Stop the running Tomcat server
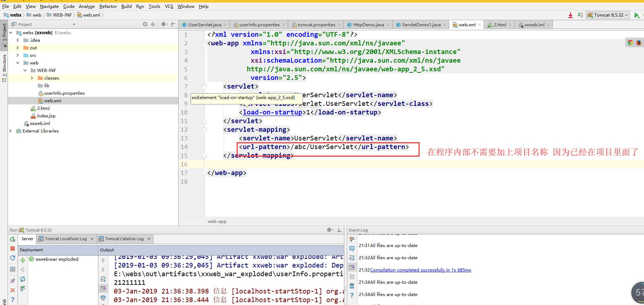Screen dimensions: 644x305 (x=13, y=248)
